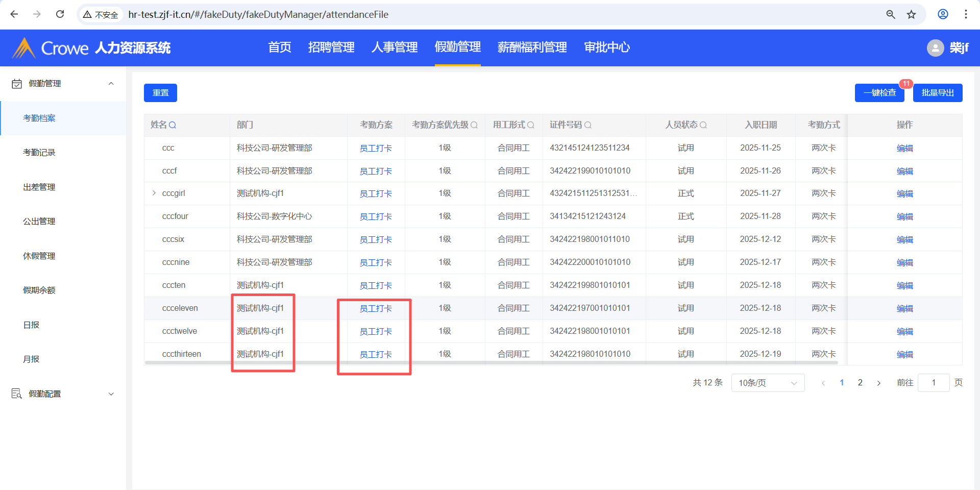This screenshot has width=980, height=490.
Task: Open 考勤记录 in the sidebar menu
Action: (x=39, y=153)
